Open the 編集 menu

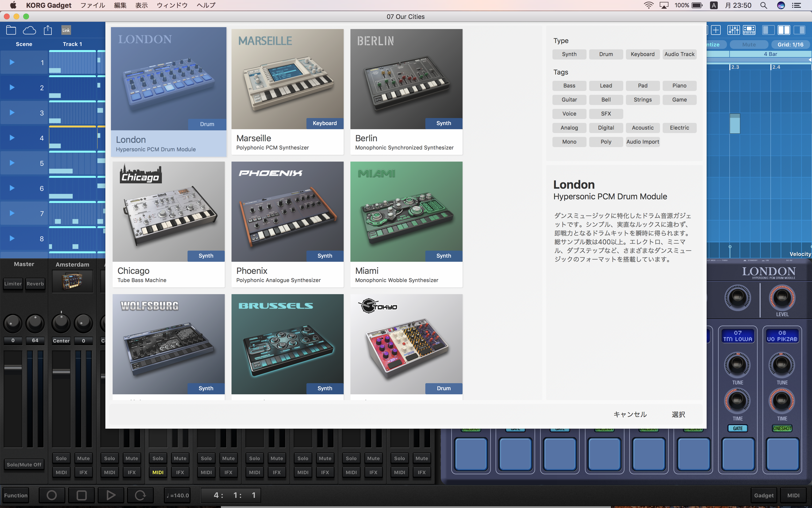click(x=120, y=5)
